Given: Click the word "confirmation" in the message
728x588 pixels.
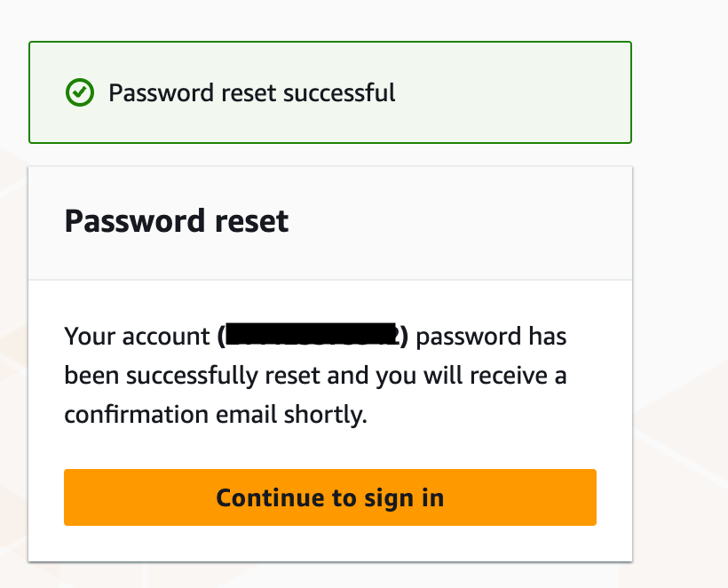Looking at the screenshot, I should pos(136,414).
